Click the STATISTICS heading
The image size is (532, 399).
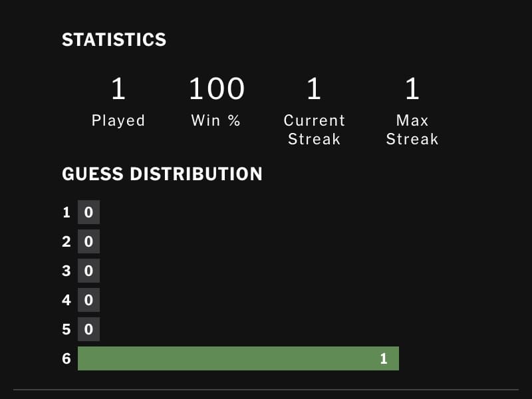(114, 39)
